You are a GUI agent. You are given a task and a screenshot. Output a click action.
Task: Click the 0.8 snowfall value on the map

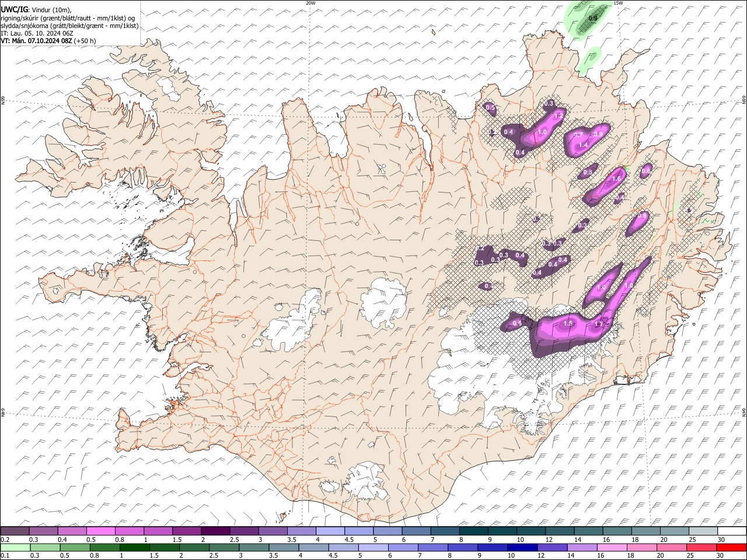[x=643, y=215]
